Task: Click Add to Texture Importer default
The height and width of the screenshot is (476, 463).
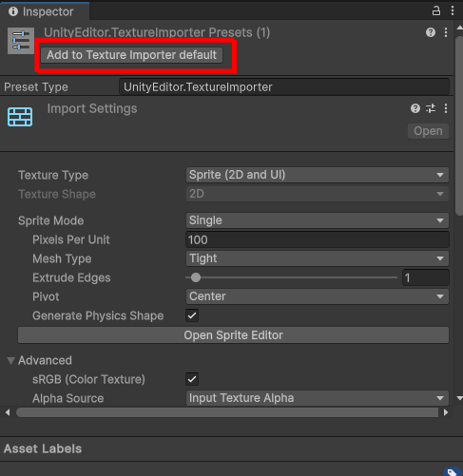Action: pyautogui.click(x=132, y=55)
